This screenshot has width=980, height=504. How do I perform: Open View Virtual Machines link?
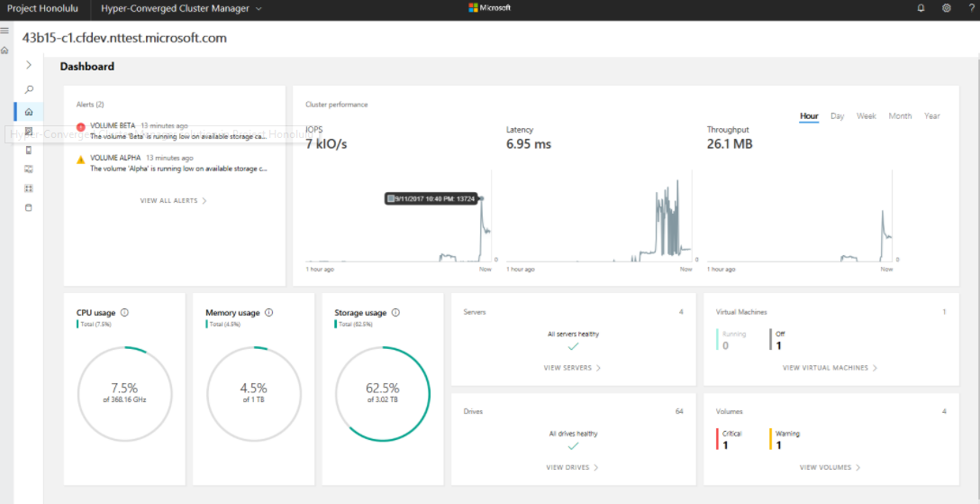pos(830,368)
